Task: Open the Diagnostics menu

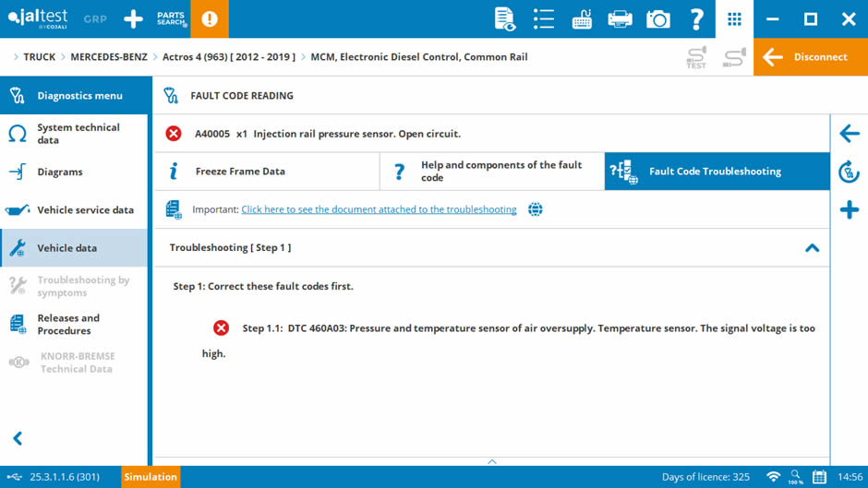Action: (x=76, y=95)
